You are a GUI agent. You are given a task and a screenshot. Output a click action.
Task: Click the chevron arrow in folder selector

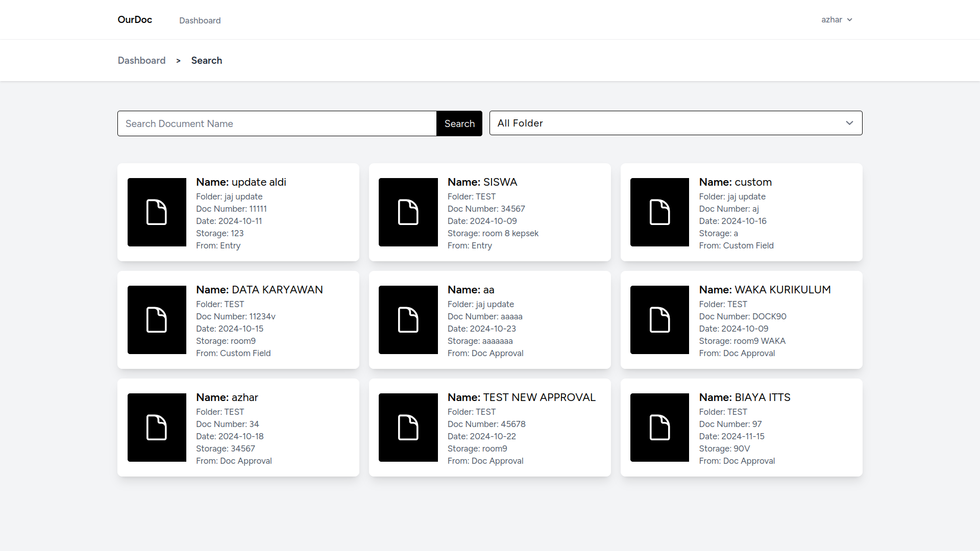849,123
